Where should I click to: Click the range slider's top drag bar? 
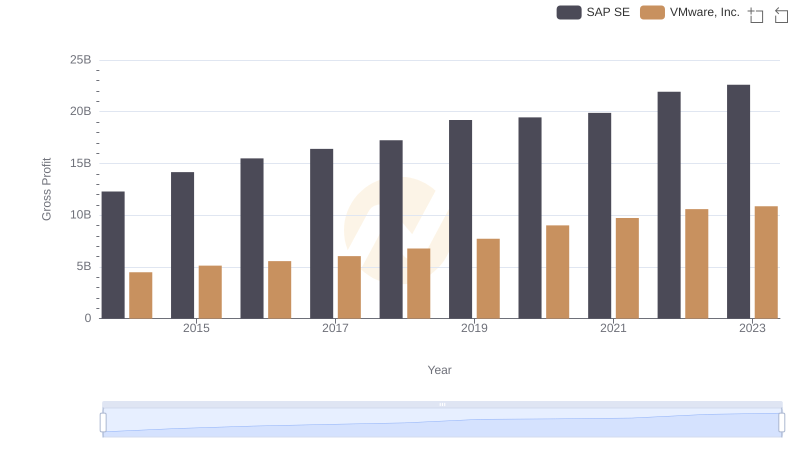pos(442,404)
